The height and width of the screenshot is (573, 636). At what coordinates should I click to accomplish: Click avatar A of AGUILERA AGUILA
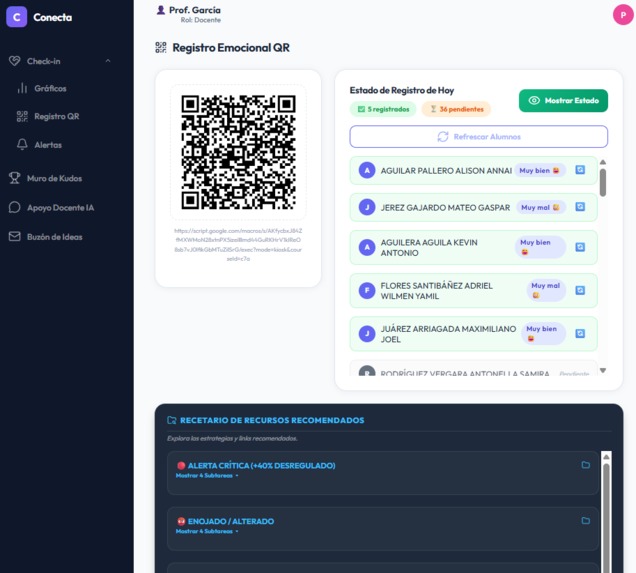[x=367, y=247]
